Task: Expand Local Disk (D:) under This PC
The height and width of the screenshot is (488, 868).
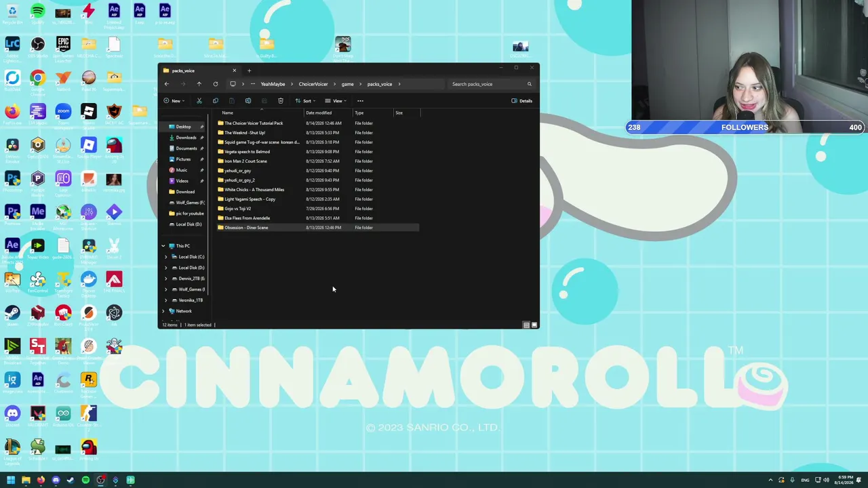Action: tap(166, 268)
